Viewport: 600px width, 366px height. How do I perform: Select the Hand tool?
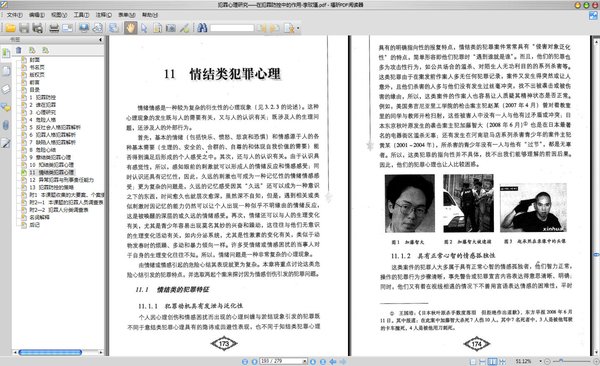(x=130, y=28)
